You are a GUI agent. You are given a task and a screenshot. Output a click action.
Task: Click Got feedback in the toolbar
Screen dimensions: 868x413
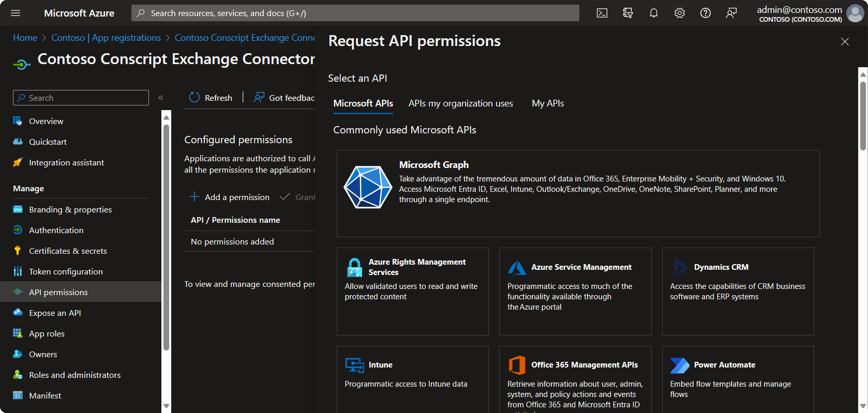[284, 98]
